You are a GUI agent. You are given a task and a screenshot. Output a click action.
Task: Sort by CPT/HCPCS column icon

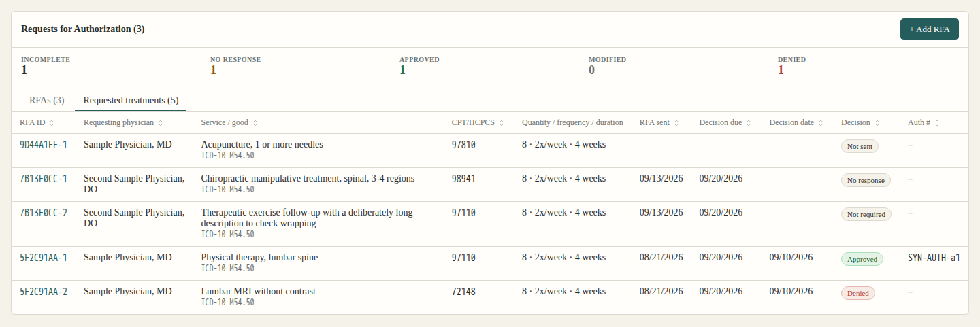pos(502,123)
